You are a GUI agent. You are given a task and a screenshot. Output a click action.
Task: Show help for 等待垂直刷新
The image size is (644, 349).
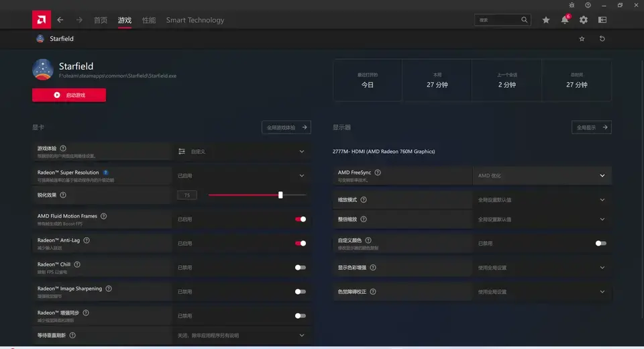(72, 335)
